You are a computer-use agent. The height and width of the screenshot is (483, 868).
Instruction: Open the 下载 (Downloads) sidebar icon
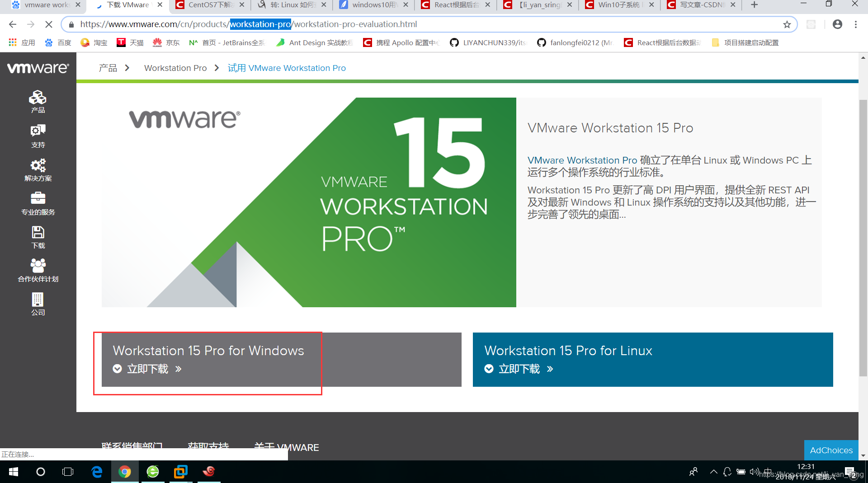[38, 238]
